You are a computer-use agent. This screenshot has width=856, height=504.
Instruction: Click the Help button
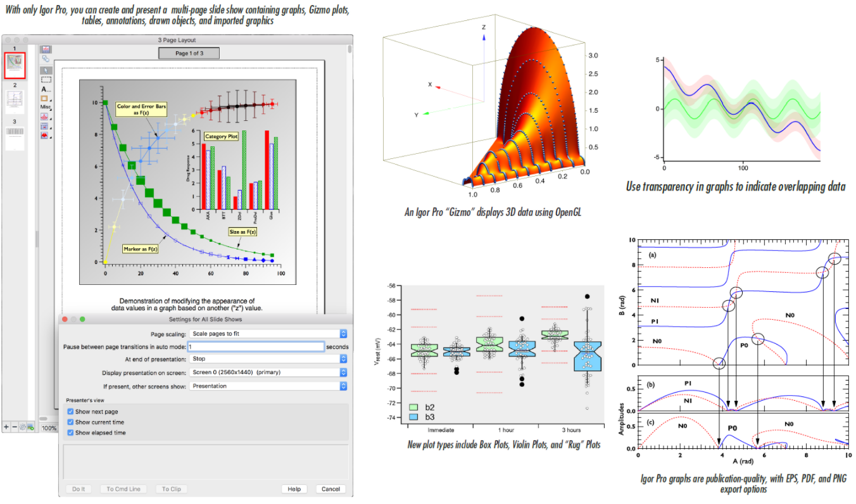pos(294,489)
